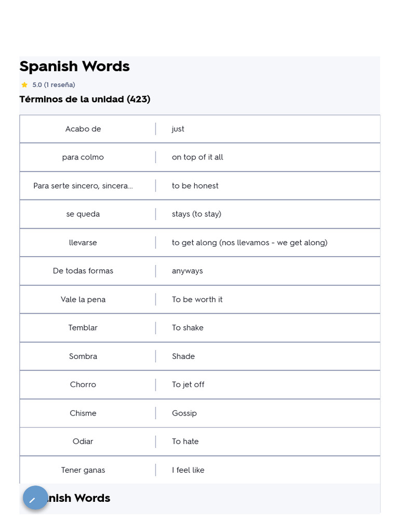Image resolution: width=399 pixels, height=532 pixels.
Task: Open the 5.0 (1 reseña) review link
Action: click(54, 85)
